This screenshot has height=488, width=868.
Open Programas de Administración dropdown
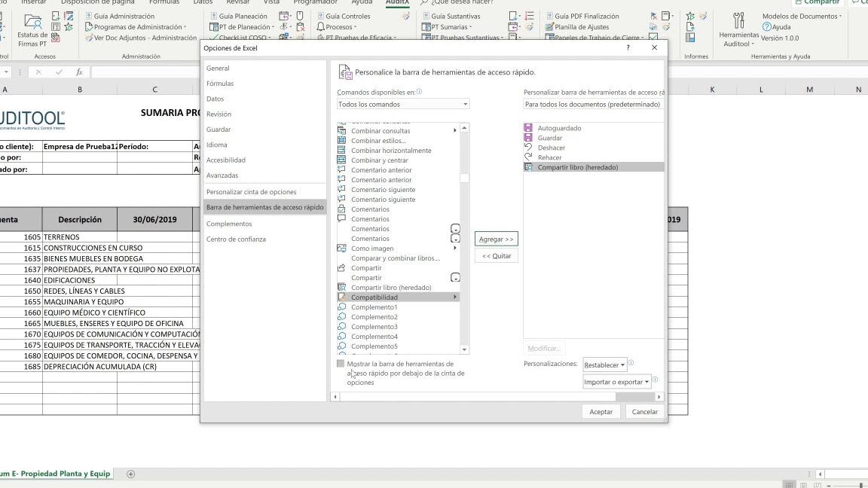[x=135, y=26]
